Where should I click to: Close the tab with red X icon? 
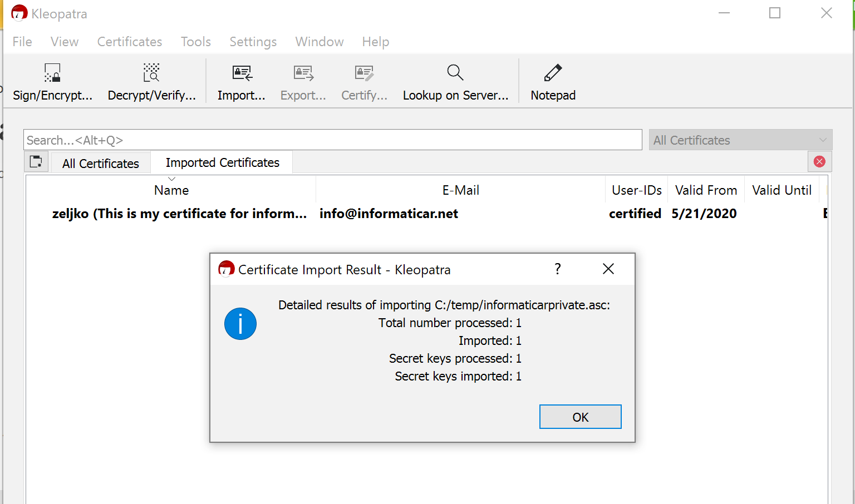(x=819, y=161)
